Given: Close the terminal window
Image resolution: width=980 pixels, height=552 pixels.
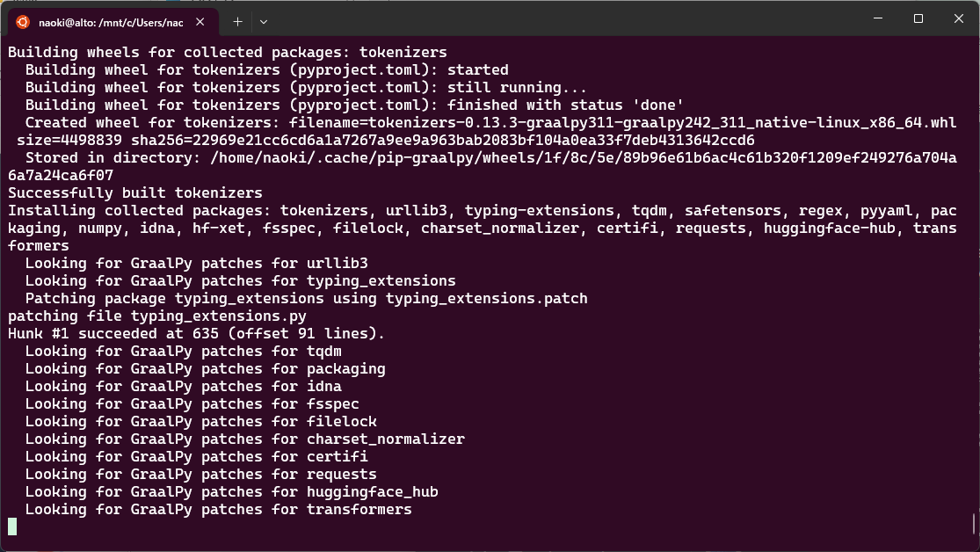Looking at the screenshot, I should tap(958, 18).
